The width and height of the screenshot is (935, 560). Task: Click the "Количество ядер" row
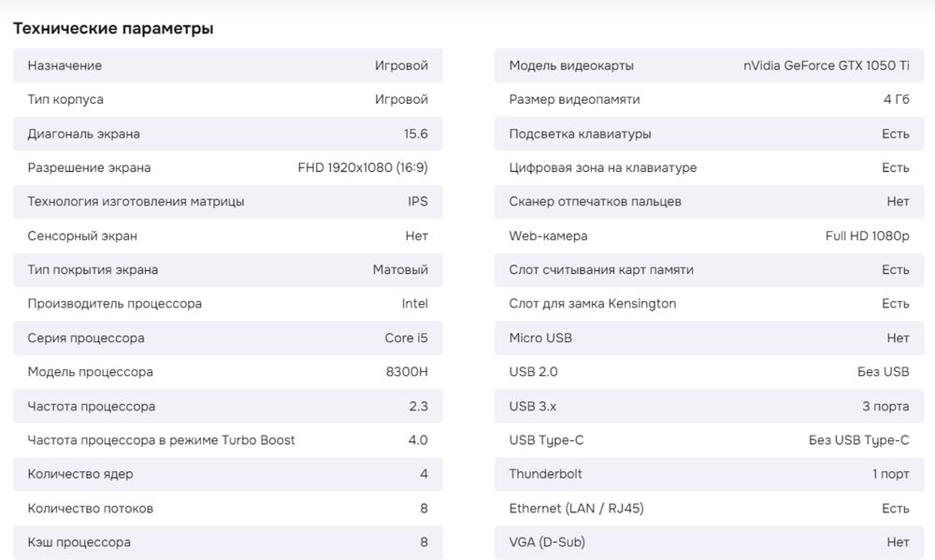click(227, 474)
